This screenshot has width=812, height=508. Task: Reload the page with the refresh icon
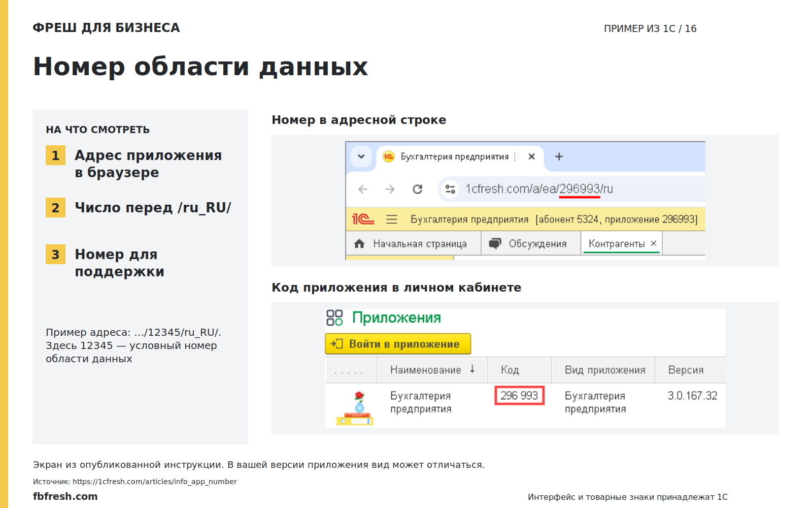(x=418, y=189)
